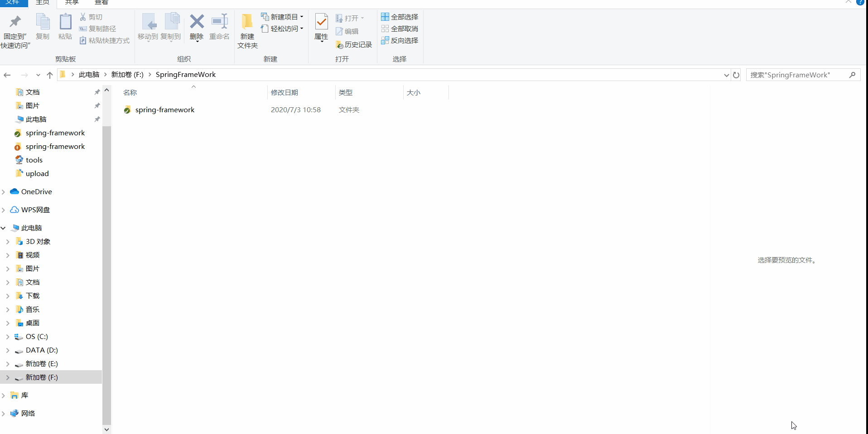Click the Edit (编辑) ribbon item
868x434 pixels.
pyautogui.click(x=347, y=31)
